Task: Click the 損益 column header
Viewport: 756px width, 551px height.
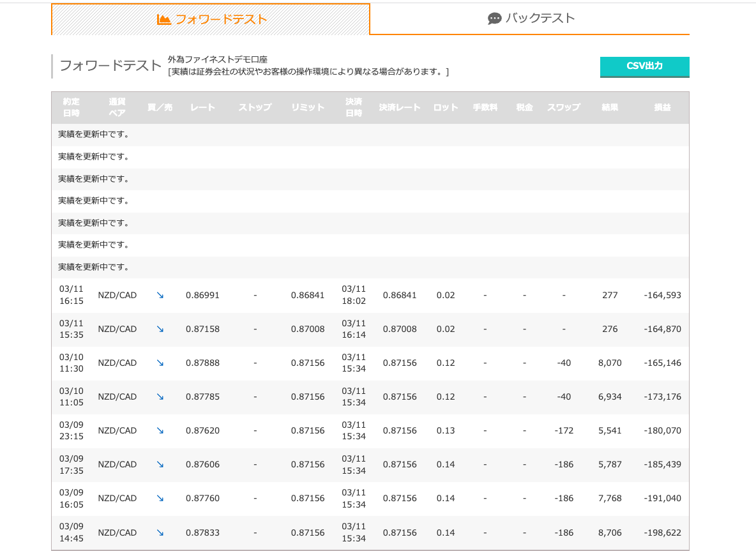Action: 662,108
